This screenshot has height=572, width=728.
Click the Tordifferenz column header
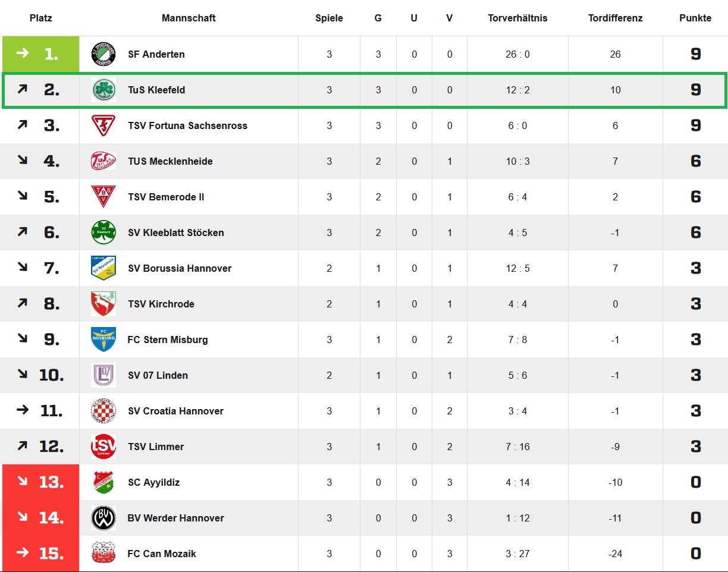(x=615, y=18)
